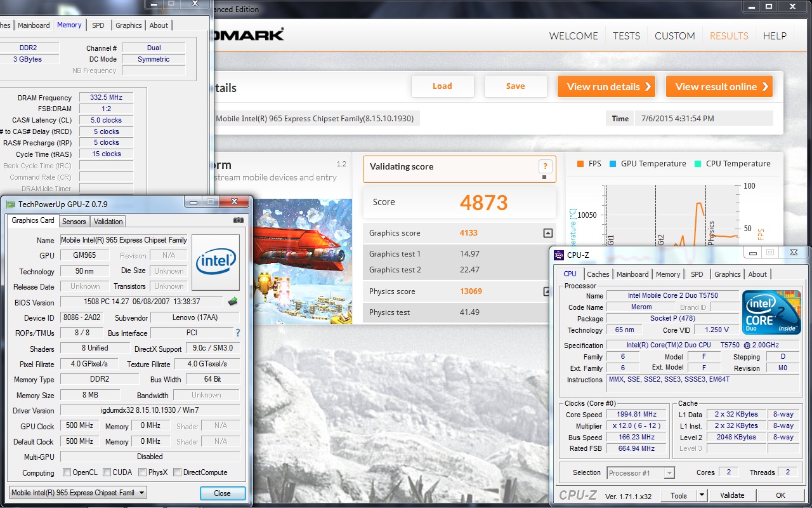Image resolution: width=812 pixels, height=508 pixels.
Task: Switch to the Sensors tab in GPU-Z
Action: tap(74, 222)
